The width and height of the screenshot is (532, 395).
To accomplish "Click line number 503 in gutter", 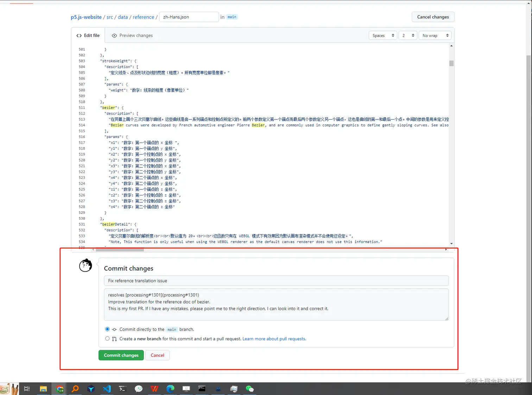I will point(82,61).
